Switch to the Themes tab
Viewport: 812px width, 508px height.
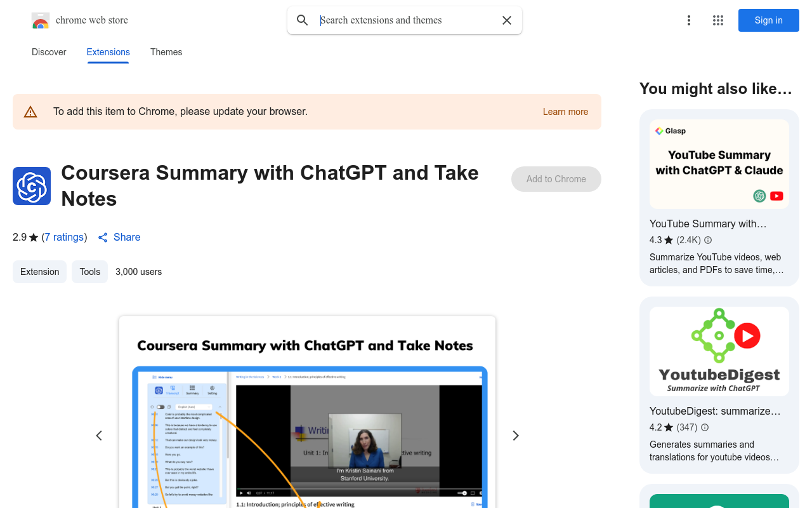coord(166,52)
